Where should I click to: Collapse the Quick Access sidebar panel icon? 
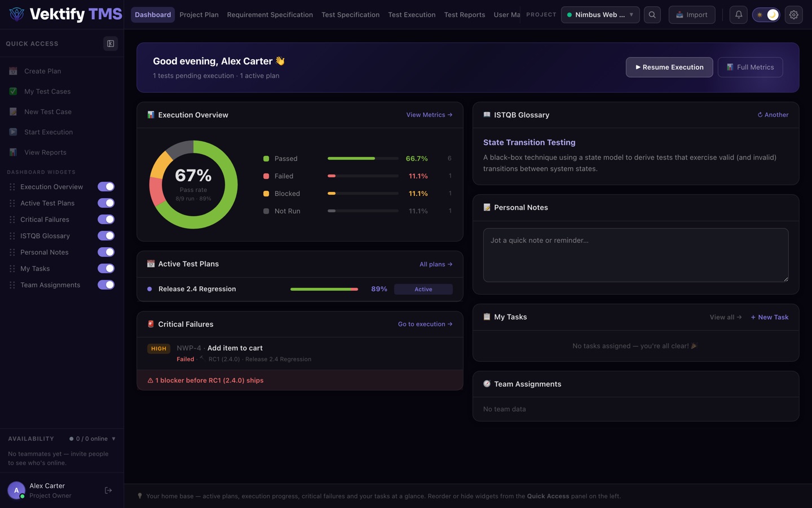coord(111,43)
